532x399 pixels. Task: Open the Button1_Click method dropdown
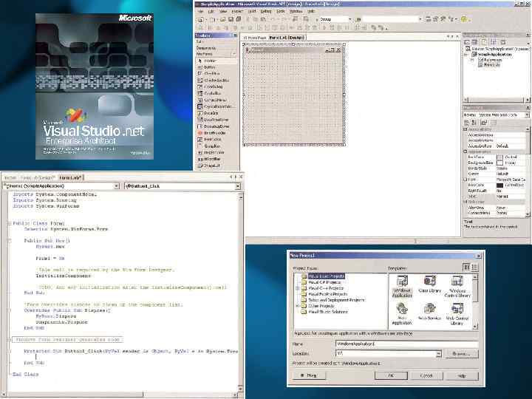[x=238, y=186]
